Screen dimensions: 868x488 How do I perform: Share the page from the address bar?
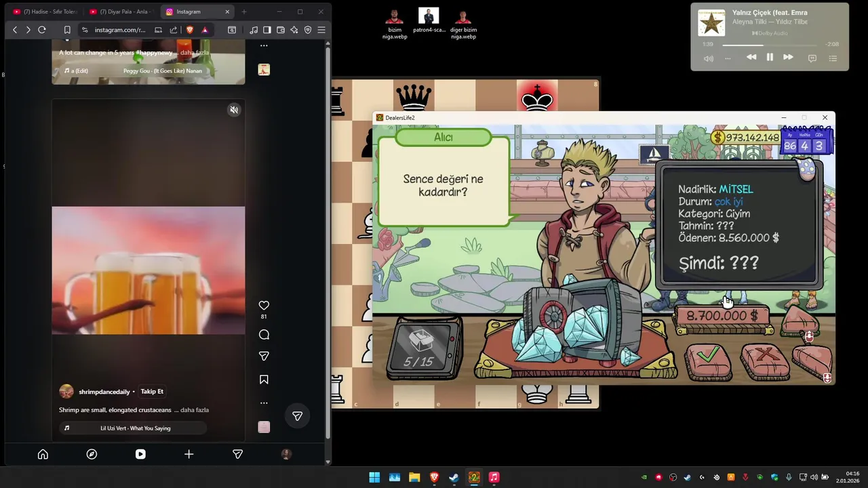[174, 30]
